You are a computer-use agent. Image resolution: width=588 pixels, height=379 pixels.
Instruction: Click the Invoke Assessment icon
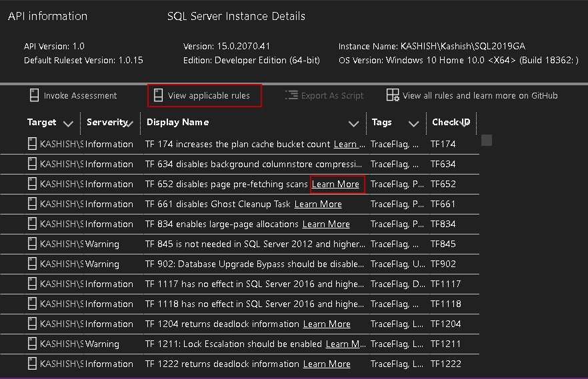(35, 95)
